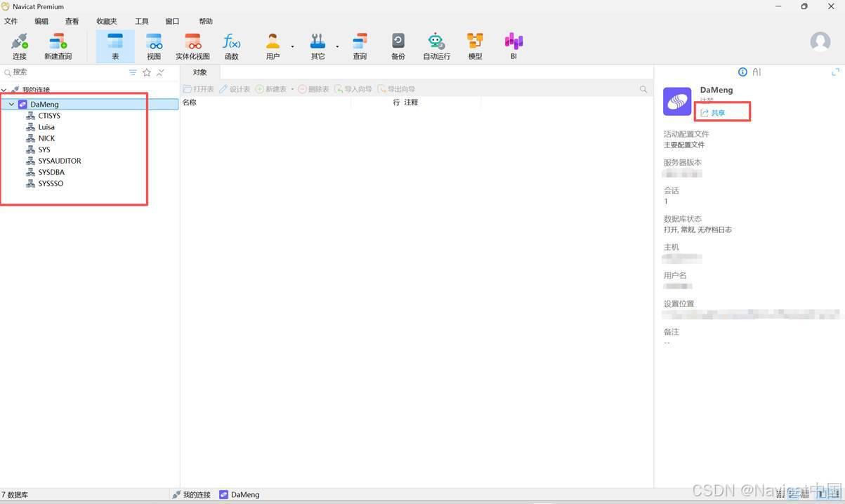
Task: Click the '7 数据库' status bar text
Action: pos(15,495)
